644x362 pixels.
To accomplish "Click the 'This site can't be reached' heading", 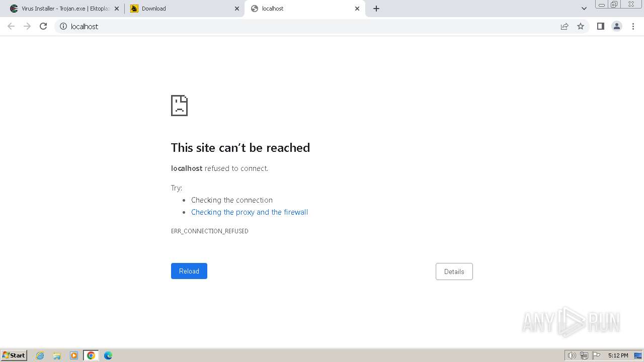I will tap(240, 147).
